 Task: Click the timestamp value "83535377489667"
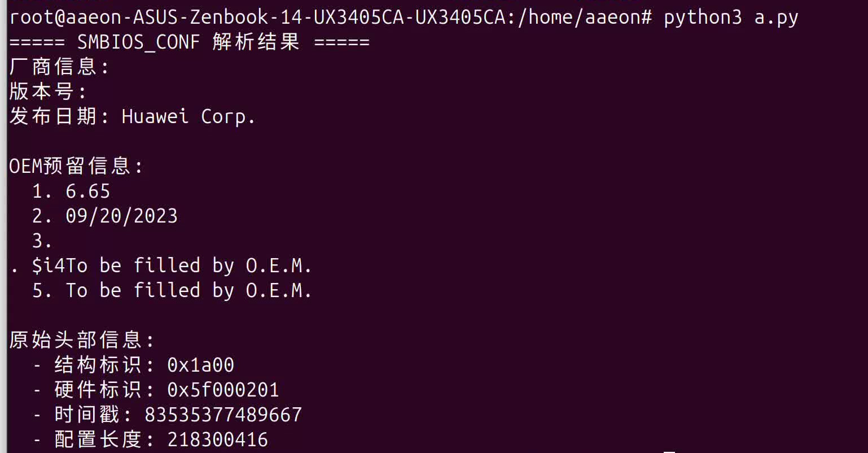(x=223, y=415)
